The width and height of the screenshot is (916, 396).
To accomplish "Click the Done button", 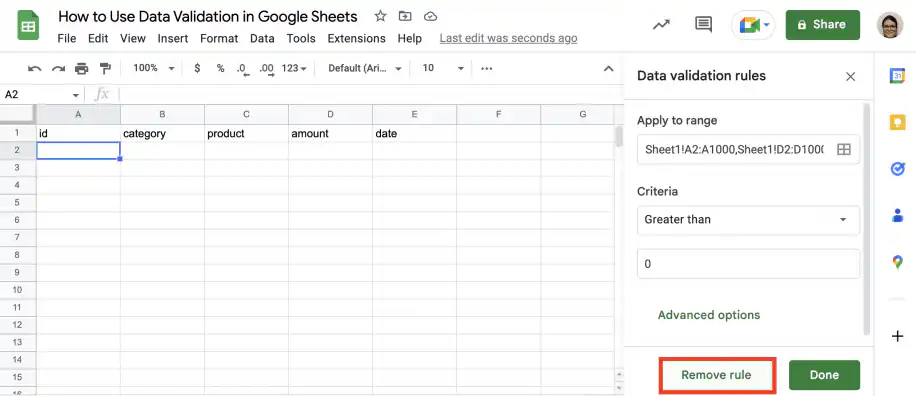I will pos(824,375).
